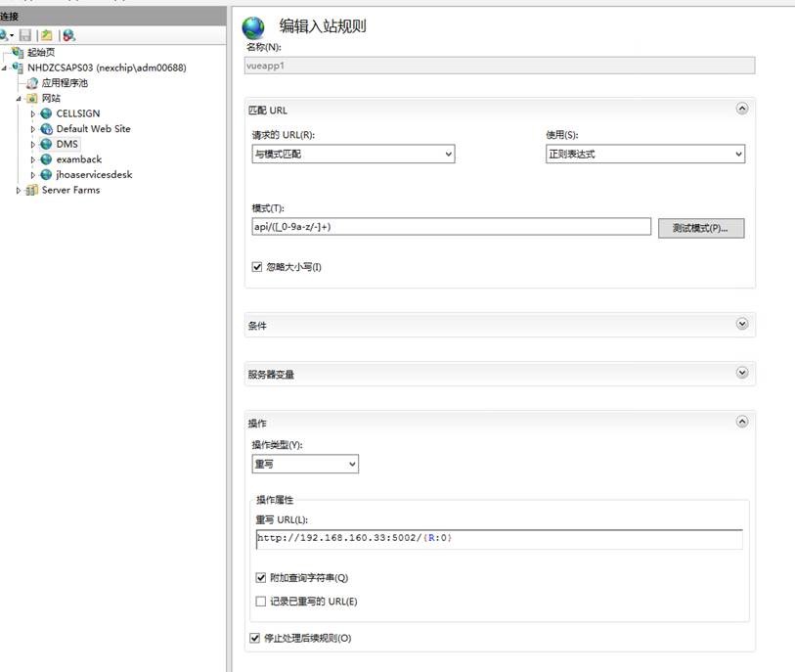Viewport: 795px width, 672px height.
Task: Select the examback site label
Action: [79, 159]
